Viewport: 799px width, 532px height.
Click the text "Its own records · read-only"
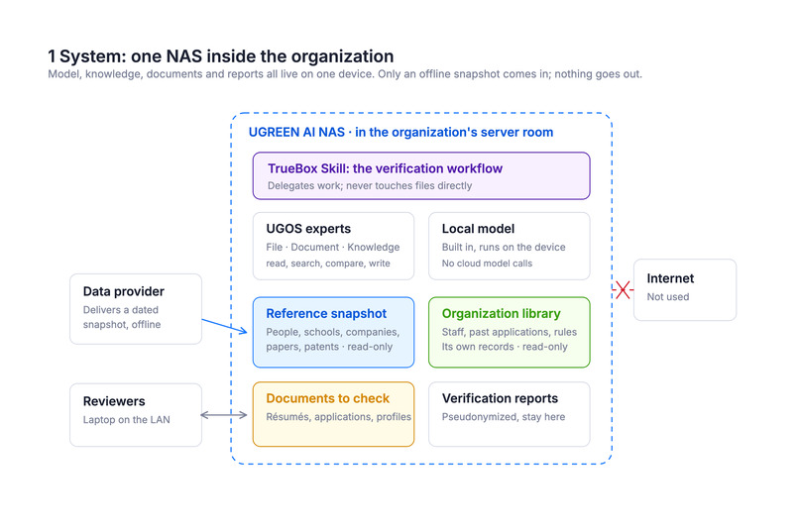505,347
